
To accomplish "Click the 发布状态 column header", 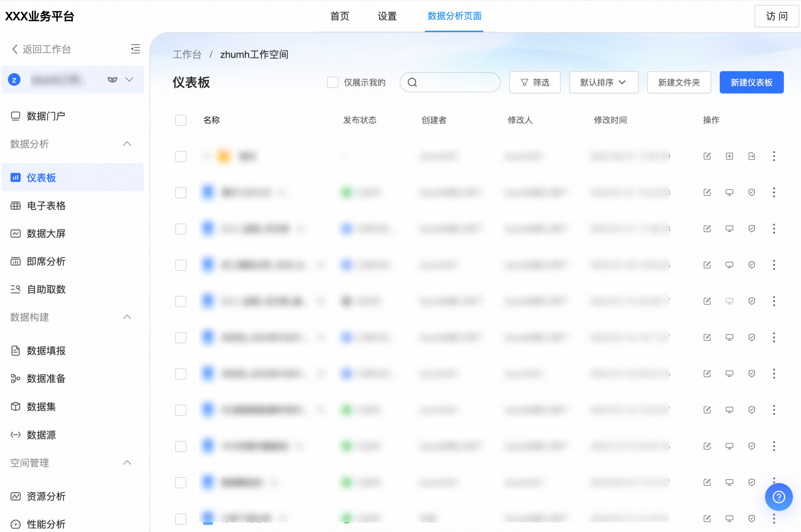I will point(360,120).
